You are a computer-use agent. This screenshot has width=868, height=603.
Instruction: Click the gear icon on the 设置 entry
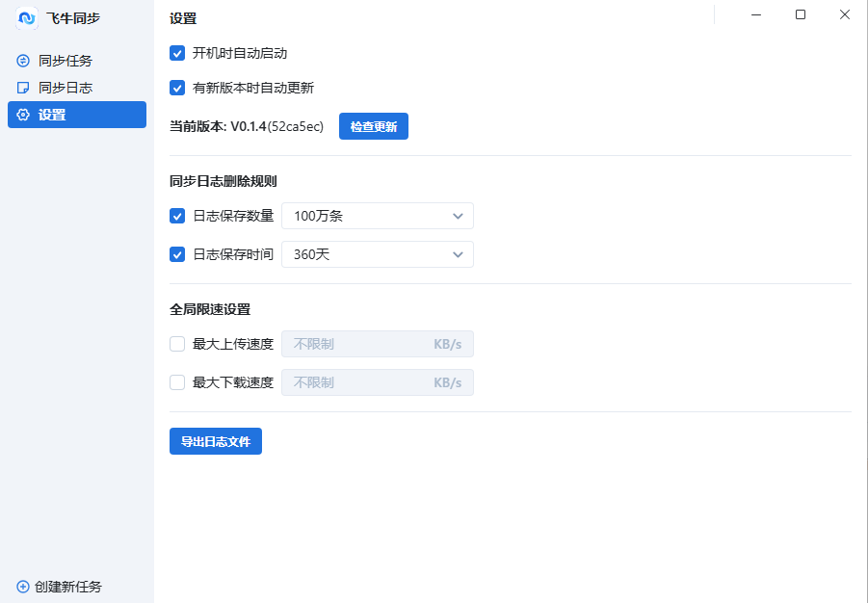pos(21,114)
